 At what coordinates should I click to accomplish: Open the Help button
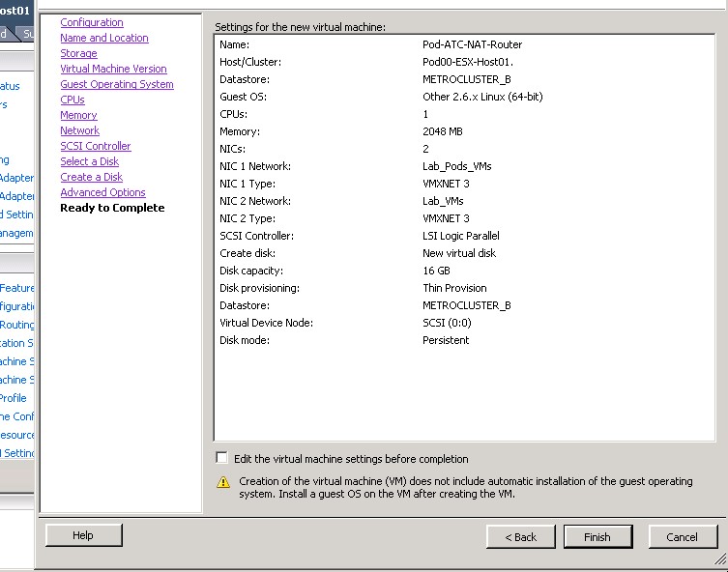point(83,535)
